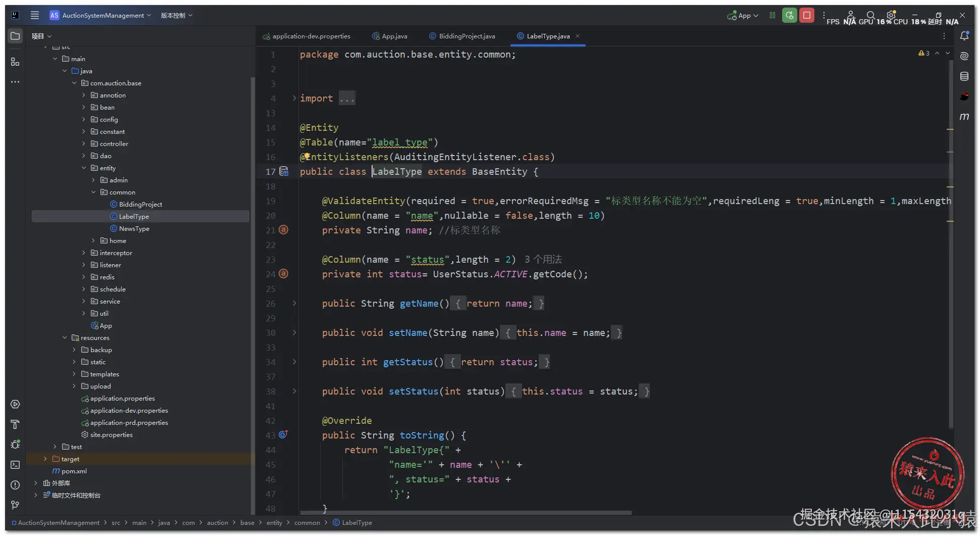Select BiddingProject in project tree

coord(140,204)
